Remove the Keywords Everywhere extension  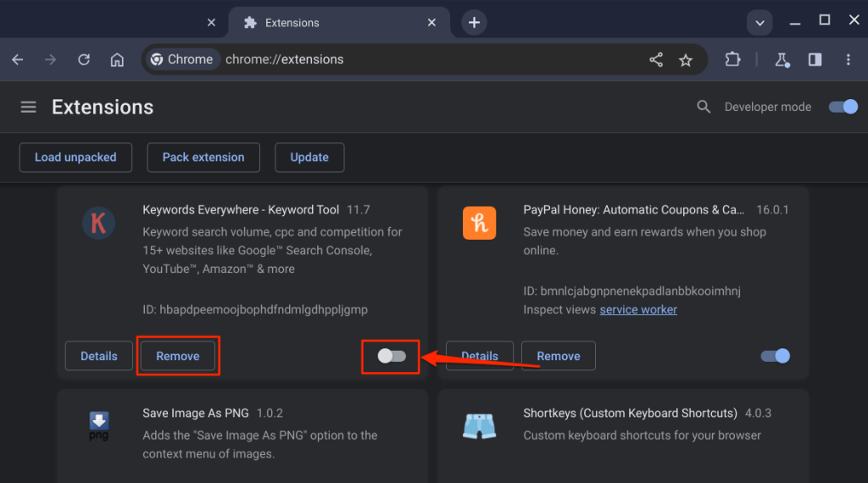pyautogui.click(x=178, y=356)
